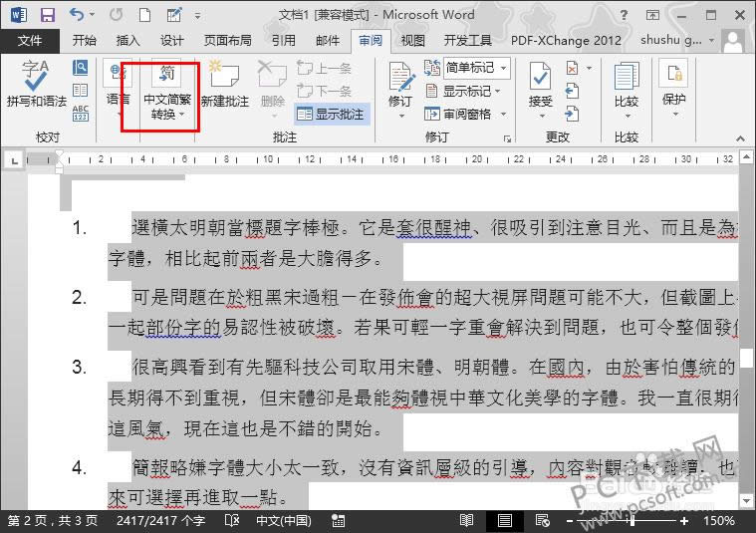Screen dimensions: 756x533
Task: Expand 显示标记 options
Action: coord(463,91)
